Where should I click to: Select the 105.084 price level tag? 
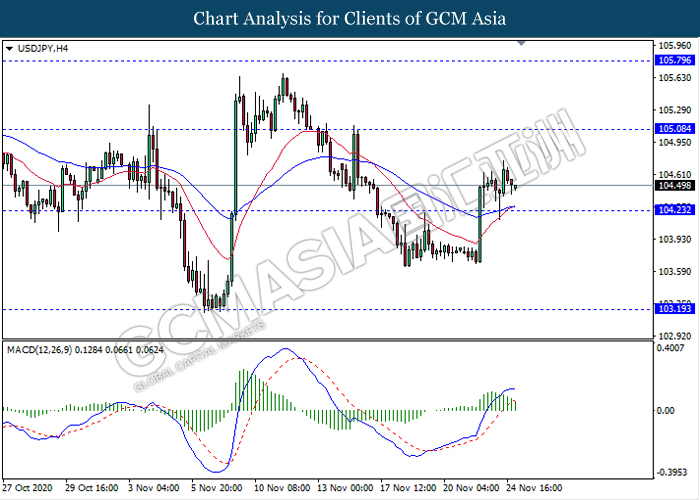[x=671, y=130]
